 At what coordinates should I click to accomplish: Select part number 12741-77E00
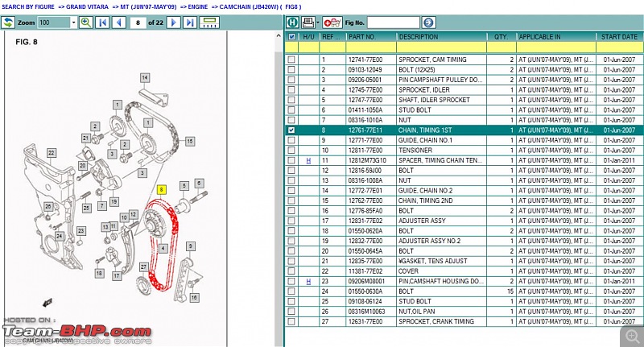tap(365, 60)
